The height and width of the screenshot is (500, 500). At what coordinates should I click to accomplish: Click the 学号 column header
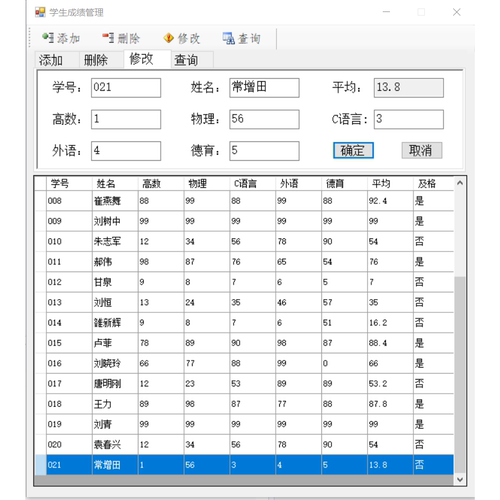pos(69,183)
